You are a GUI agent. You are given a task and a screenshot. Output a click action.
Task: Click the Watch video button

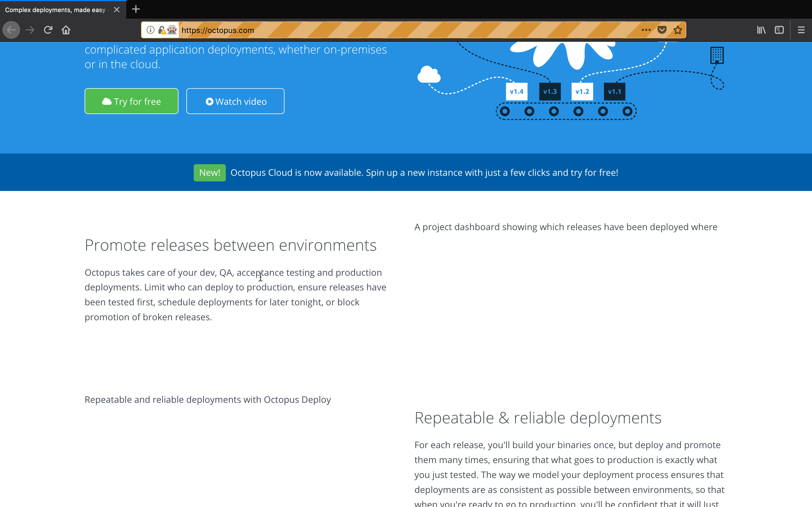tap(235, 101)
